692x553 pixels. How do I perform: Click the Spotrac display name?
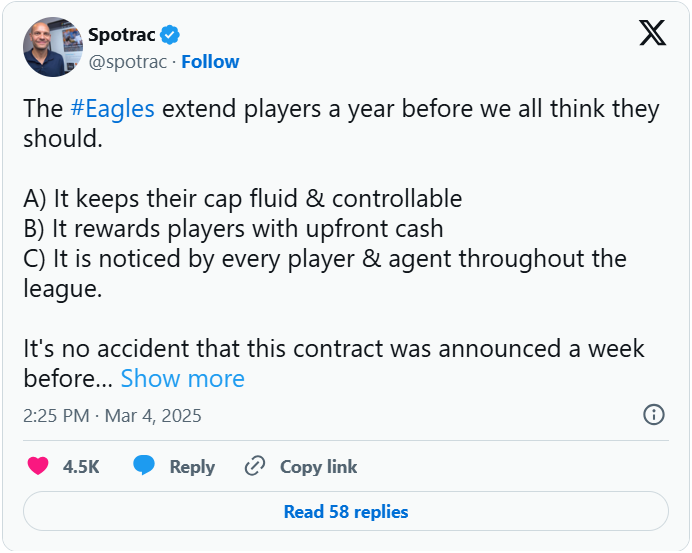(121, 35)
